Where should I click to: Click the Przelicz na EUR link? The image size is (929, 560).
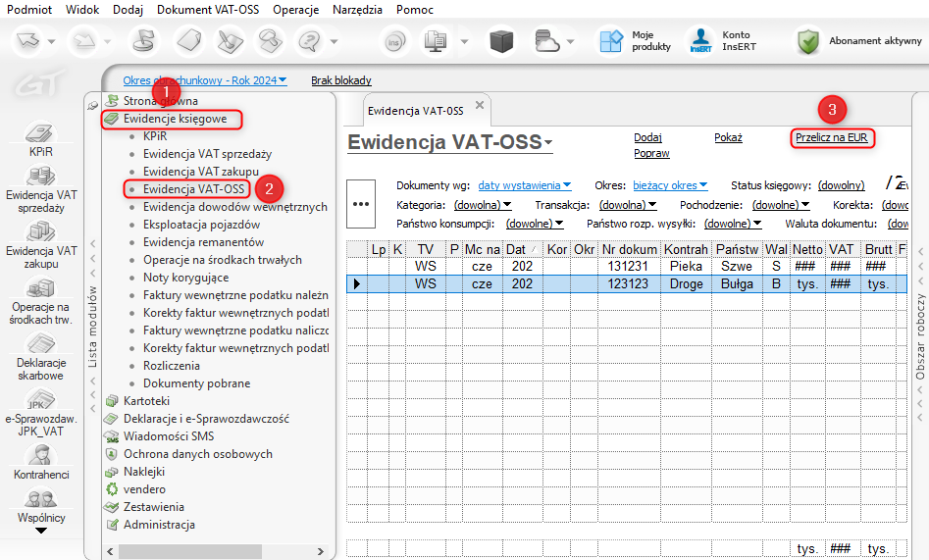point(831,137)
